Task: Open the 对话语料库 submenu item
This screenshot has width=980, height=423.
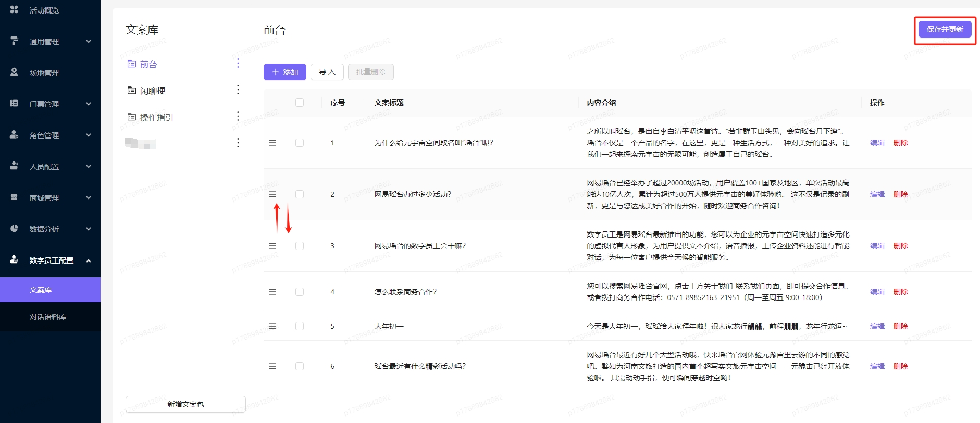Action: pos(50,317)
